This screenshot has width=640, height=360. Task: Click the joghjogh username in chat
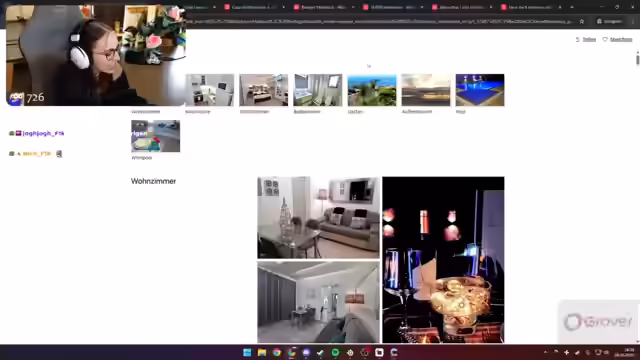click(x=43, y=133)
